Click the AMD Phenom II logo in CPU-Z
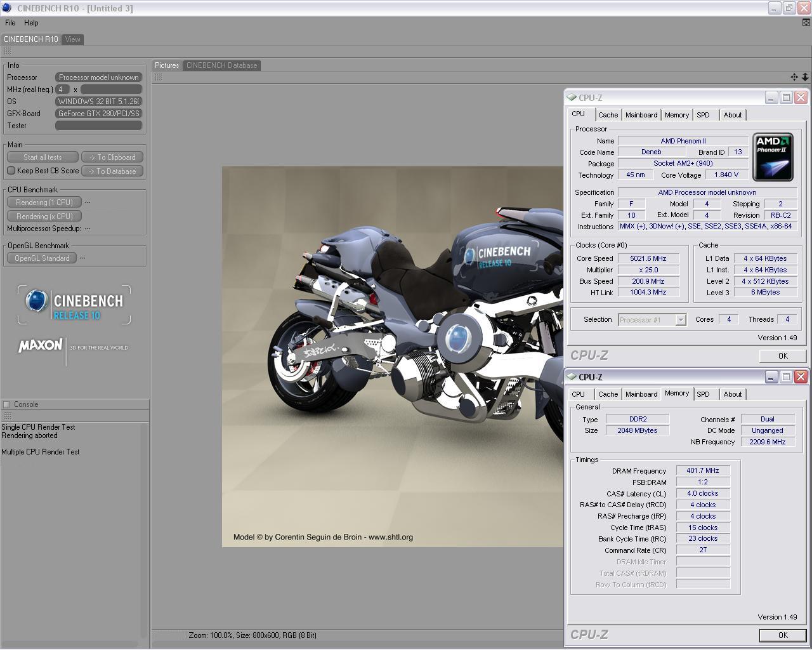812x650 pixels. [x=773, y=157]
